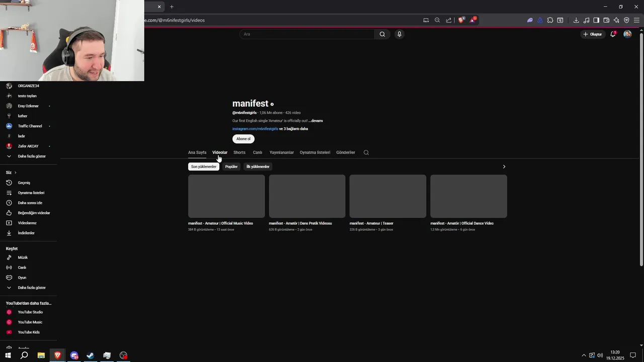
Task: Click the install/cast screen icon in address bar
Action: [426, 20]
